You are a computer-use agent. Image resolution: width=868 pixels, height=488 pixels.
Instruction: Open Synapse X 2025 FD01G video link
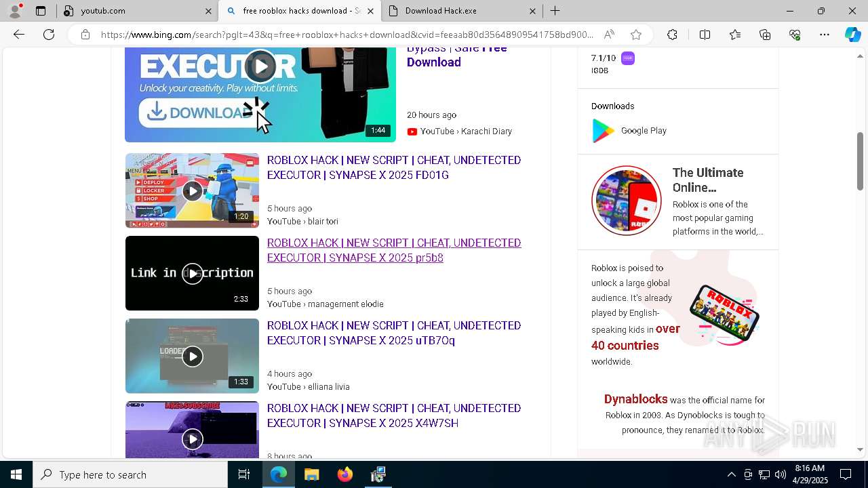(394, 167)
